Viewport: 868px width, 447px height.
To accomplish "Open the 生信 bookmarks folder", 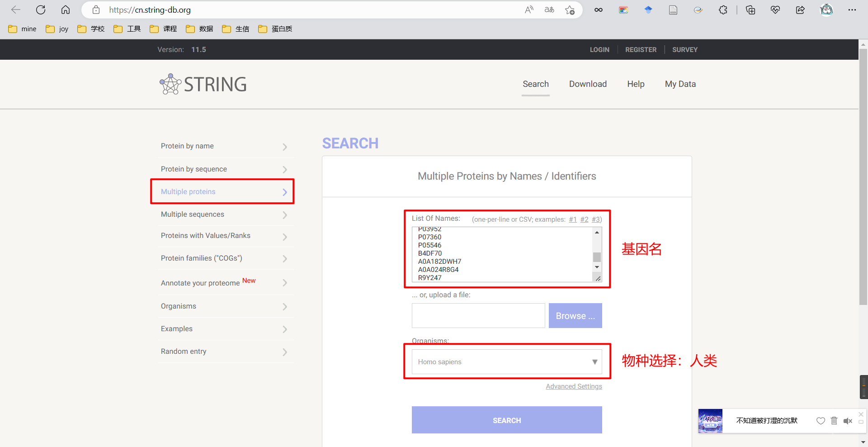I will pyautogui.click(x=236, y=29).
